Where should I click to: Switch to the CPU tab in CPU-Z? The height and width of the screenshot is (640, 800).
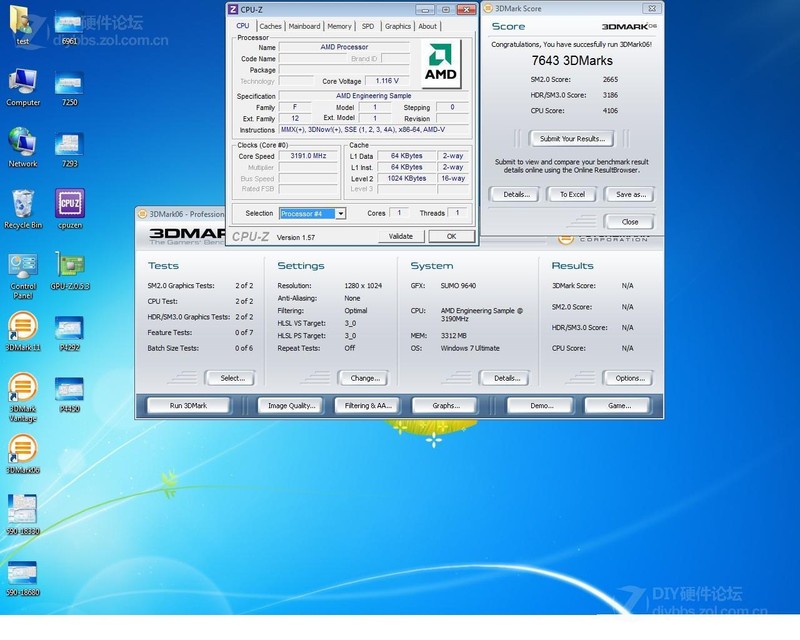click(x=243, y=26)
